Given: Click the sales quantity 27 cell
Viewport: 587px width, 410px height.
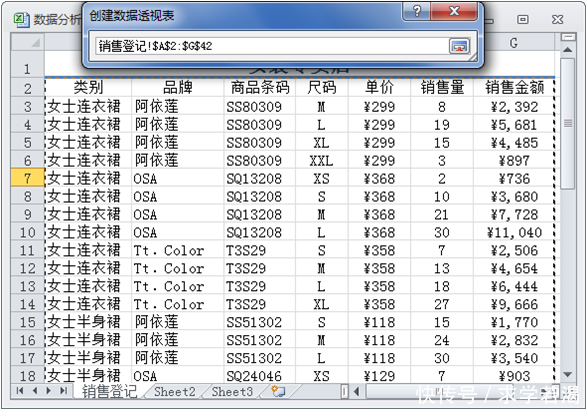Looking at the screenshot, I should pos(442,304).
